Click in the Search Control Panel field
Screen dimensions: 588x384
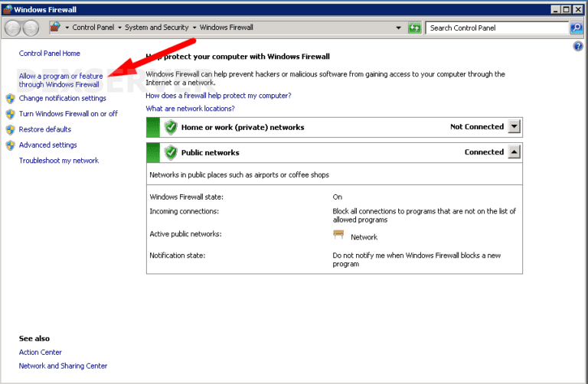click(x=496, y=28)
